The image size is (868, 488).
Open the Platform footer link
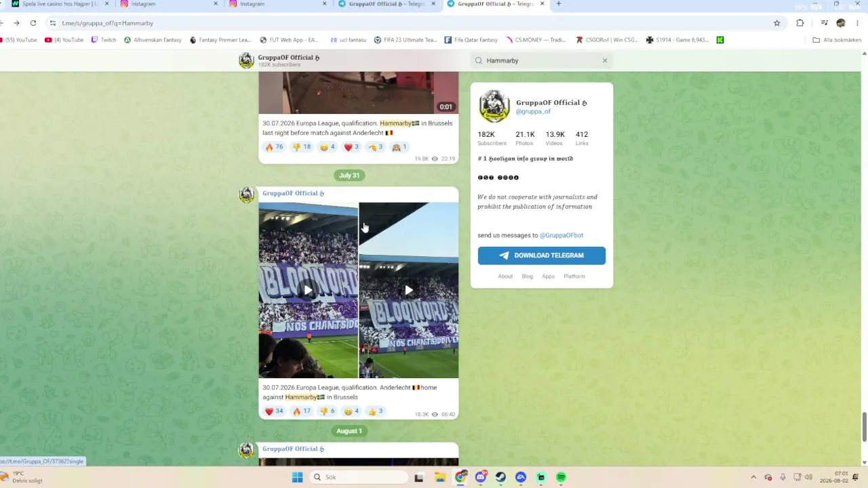pos(574,276)
